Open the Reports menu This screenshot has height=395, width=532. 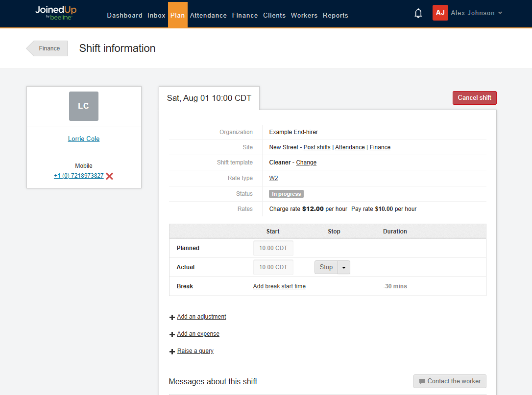click(x=336, y=15)
